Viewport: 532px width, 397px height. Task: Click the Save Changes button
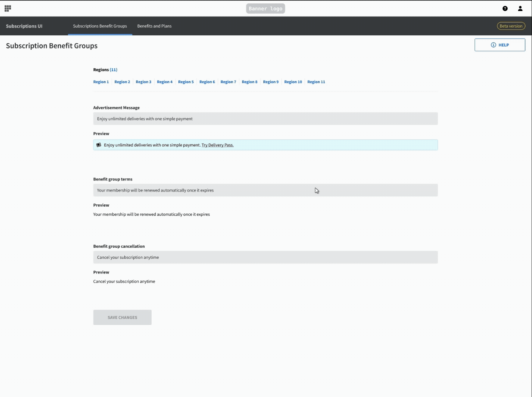point(123,317)
